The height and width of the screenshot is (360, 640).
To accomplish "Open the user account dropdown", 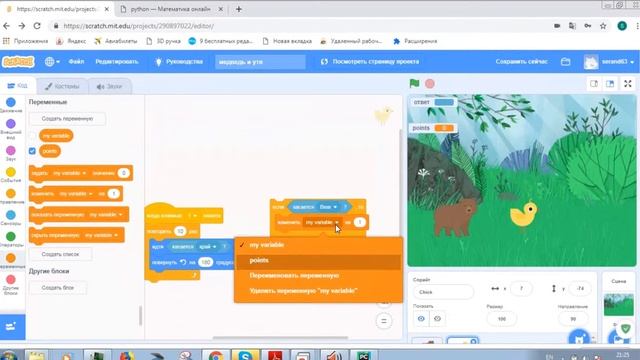I will point(609,62).
